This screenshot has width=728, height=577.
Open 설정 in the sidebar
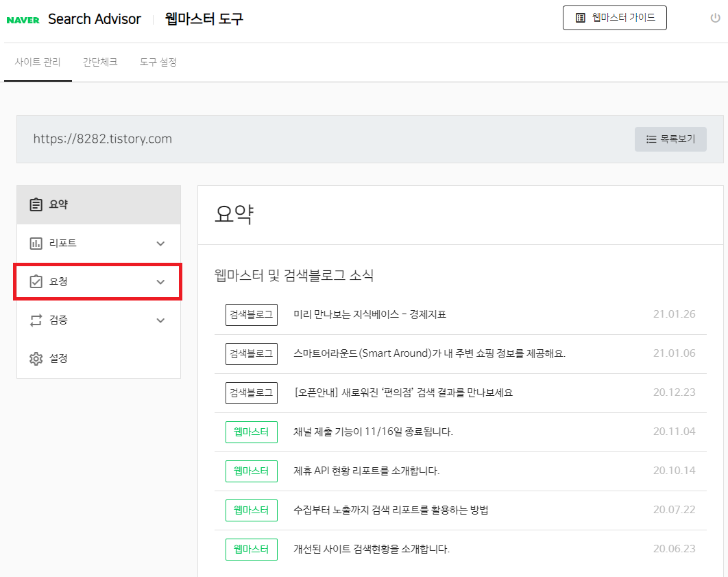pos(99,359)
